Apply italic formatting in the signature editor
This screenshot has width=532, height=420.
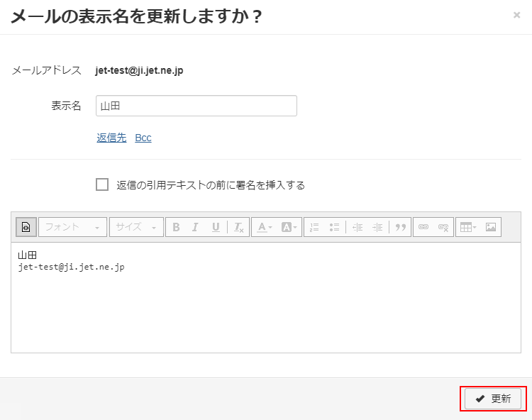[x=196, y=227]
